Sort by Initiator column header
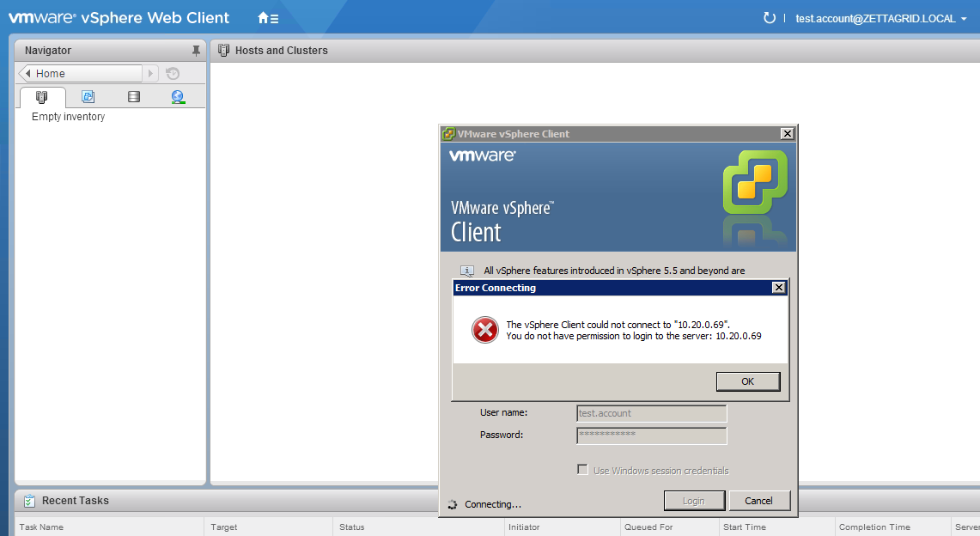Screen dimensions: 980x536 [x=562, y=527]
